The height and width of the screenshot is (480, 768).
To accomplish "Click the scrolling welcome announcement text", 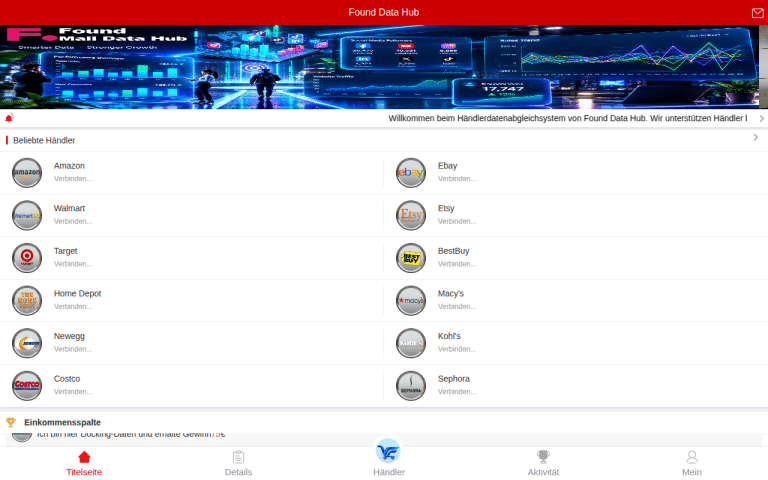I will point(568,119).
